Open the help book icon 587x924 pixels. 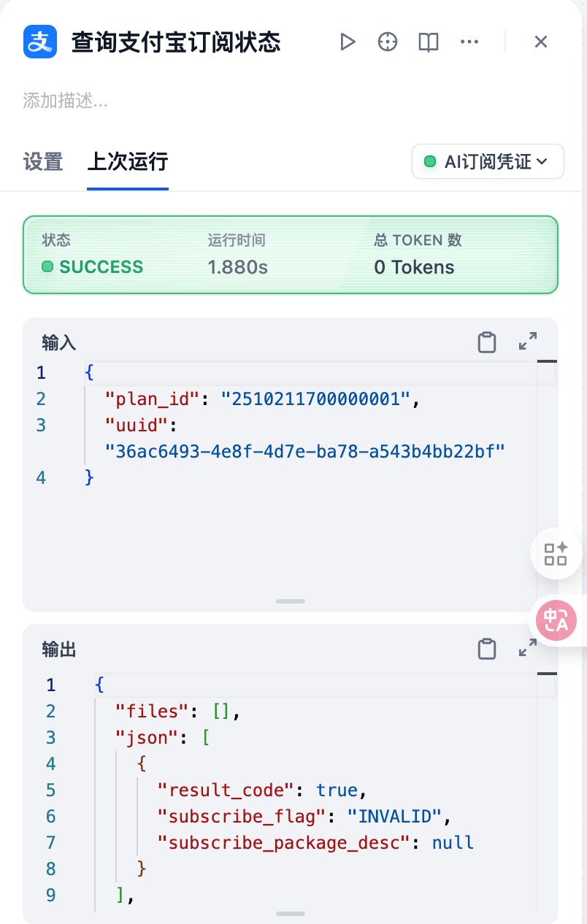point(429,42)
